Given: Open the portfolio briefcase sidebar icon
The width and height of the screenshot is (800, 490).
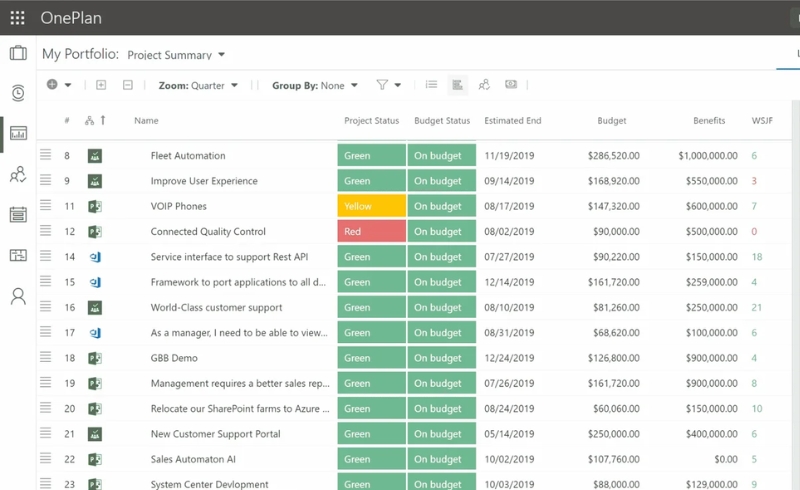Looking at the screenshot, I should [x=18, y=53].
